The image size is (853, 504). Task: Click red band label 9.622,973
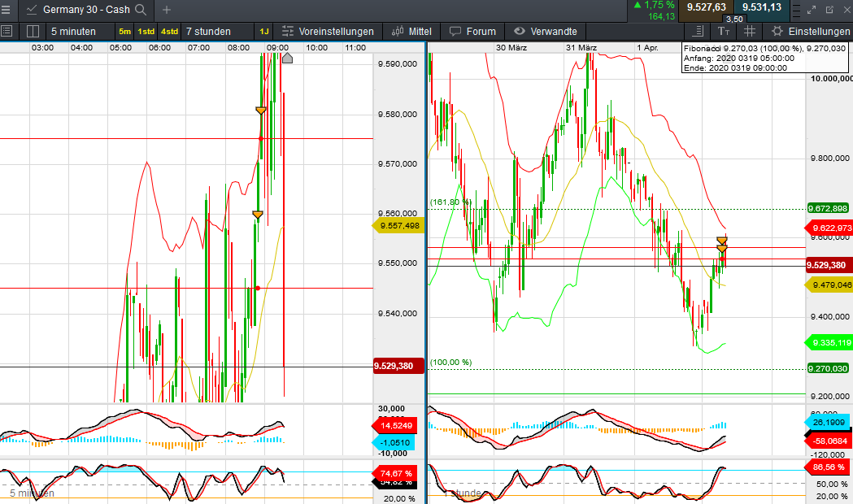click(829, 228)
